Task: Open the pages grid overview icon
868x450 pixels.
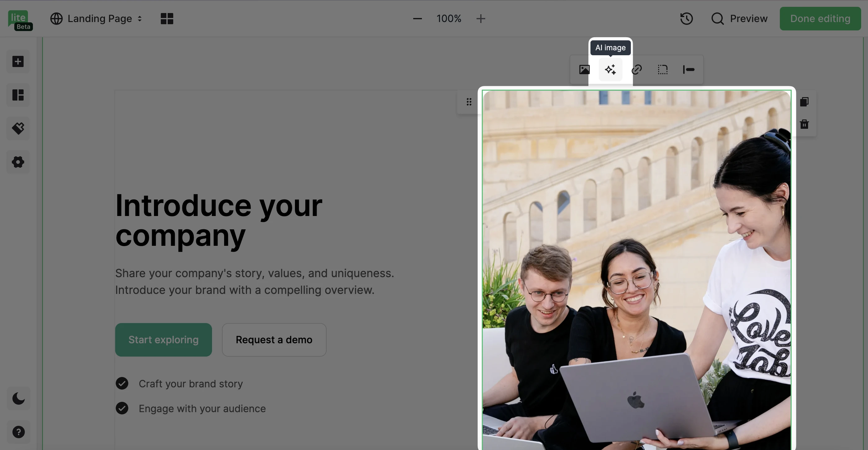Action: [167, 19]
